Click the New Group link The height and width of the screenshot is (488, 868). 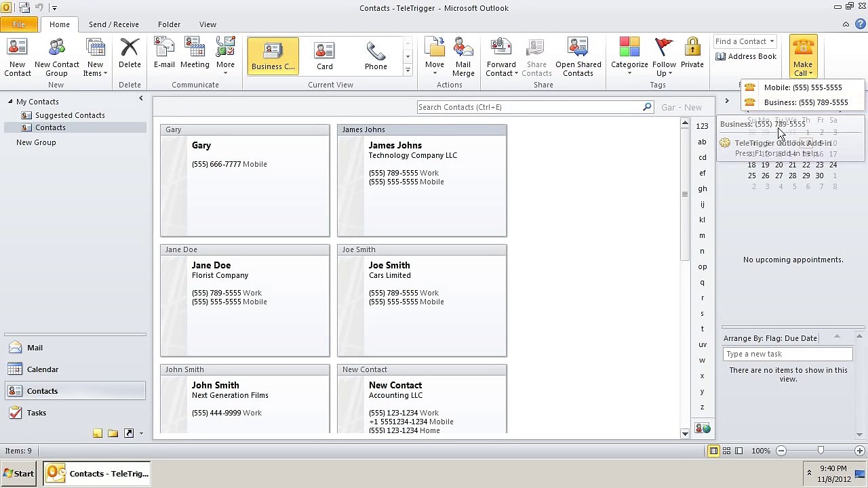pyautogui.click(x=36, y=142)
